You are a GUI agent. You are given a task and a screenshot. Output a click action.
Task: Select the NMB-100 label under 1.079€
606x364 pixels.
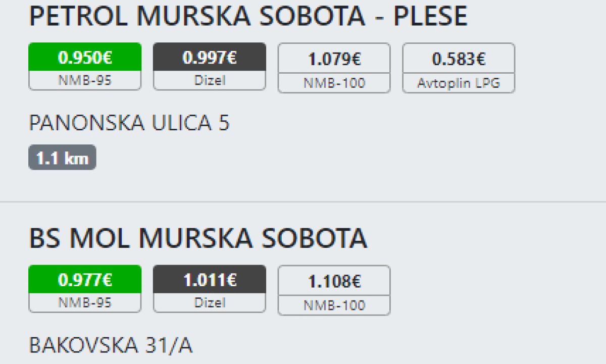(x=334, y=83)
